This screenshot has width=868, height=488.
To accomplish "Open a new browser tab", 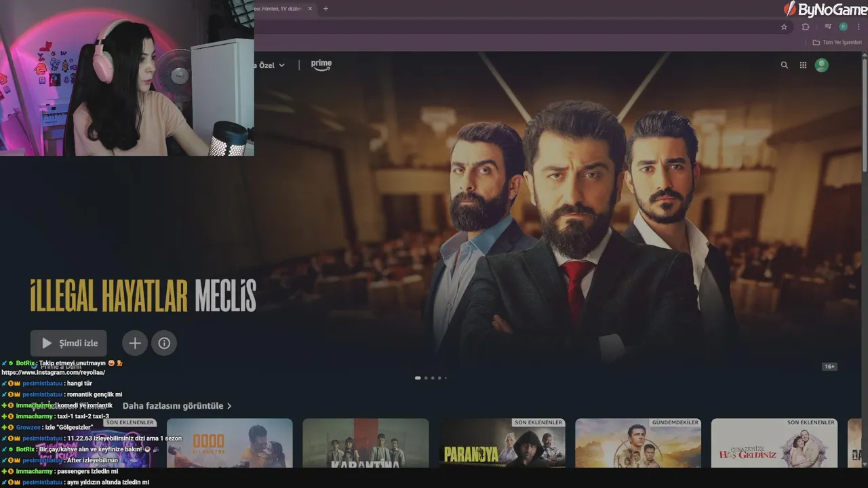I will [x=326, y=9].
